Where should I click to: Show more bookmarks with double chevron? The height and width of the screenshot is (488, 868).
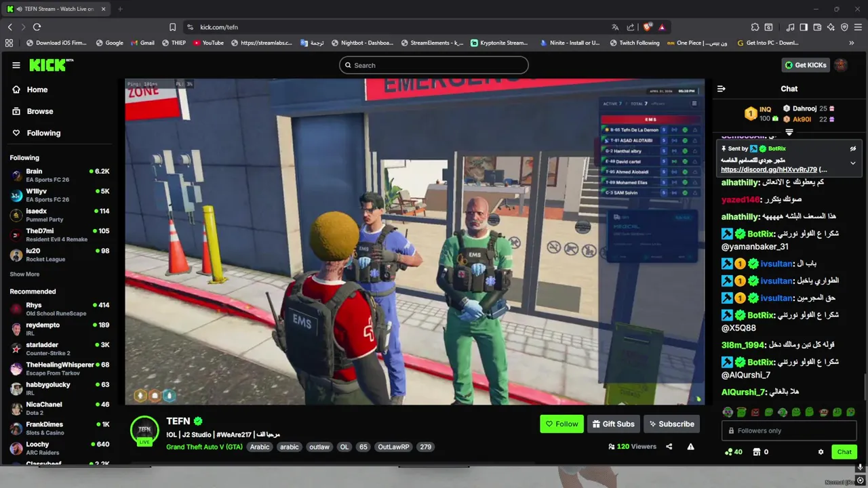852,43
